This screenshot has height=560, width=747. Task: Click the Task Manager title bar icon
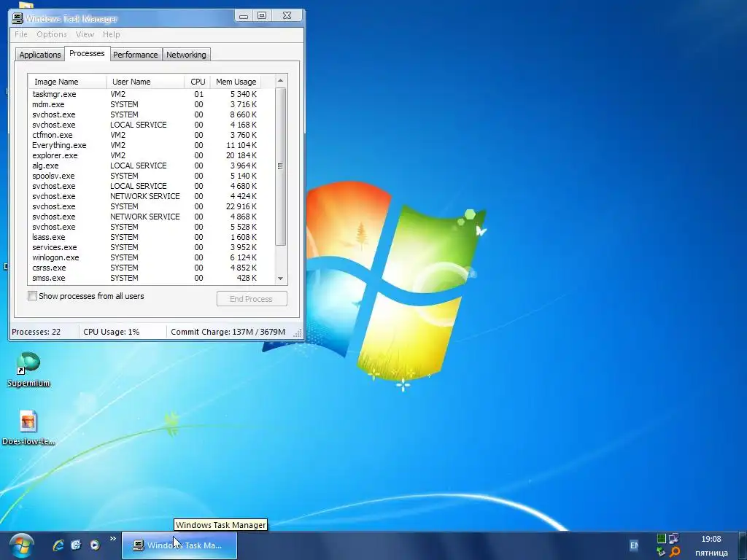click(18, 18)
